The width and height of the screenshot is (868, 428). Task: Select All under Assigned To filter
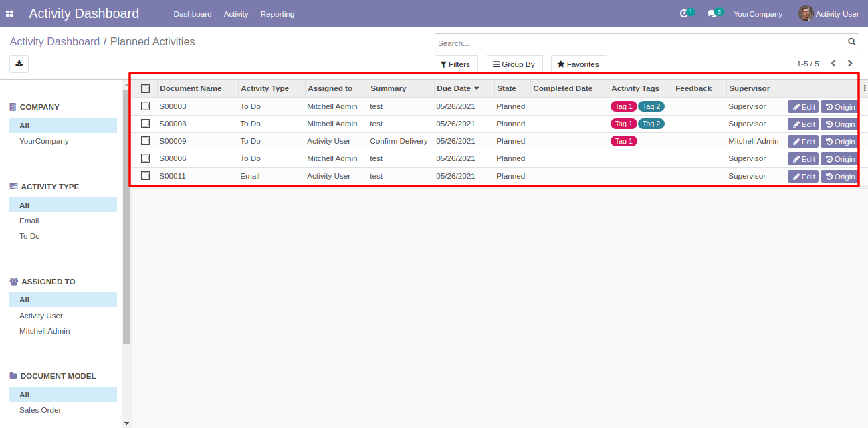click(x=63, y=300)
